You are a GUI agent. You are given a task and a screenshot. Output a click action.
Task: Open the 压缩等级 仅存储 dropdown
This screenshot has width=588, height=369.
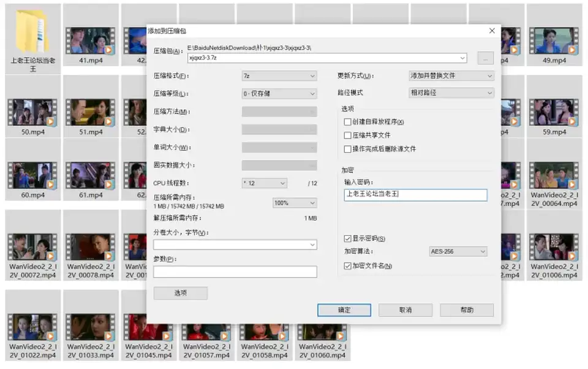click(x=279, y=93)
